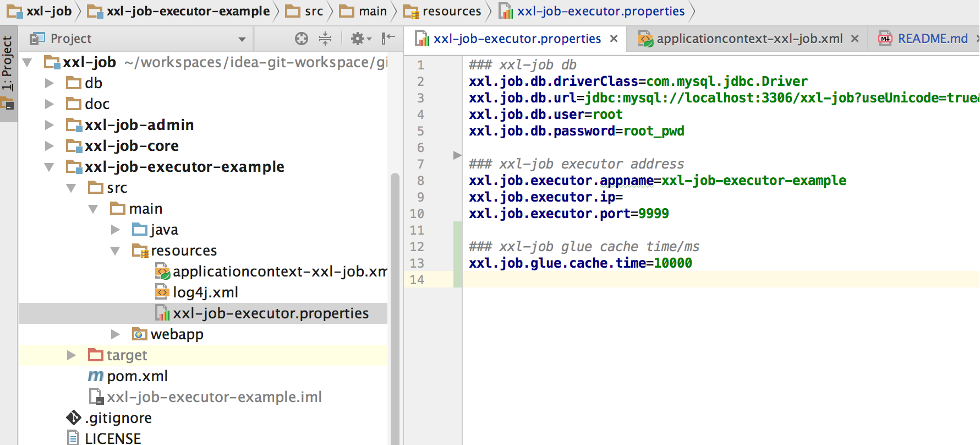
Task: Click line number 14 in the gutter
Action: [417, 280]
